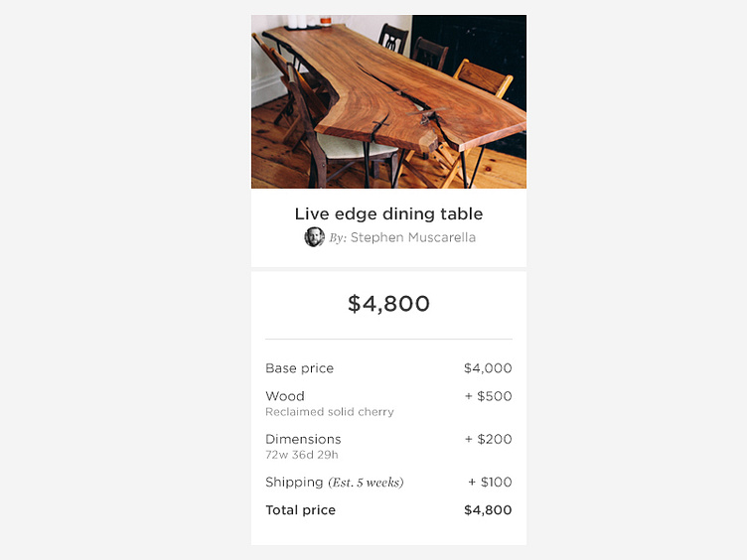The image size is (747, 560).
Task: Click the Live edge dining table title
Action: tap(388, 213)
